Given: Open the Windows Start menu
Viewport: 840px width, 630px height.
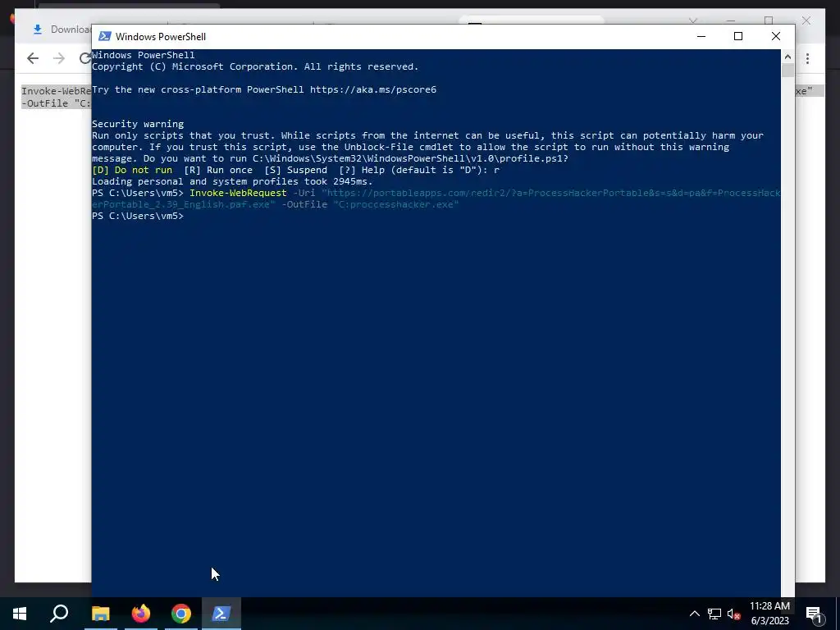Looking at the screenshot, I should coord(20,614).
